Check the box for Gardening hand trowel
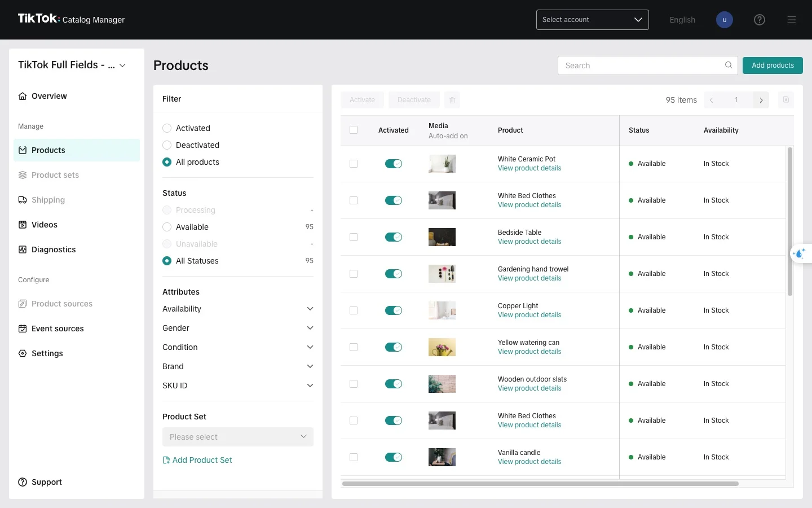 (354, 274)
